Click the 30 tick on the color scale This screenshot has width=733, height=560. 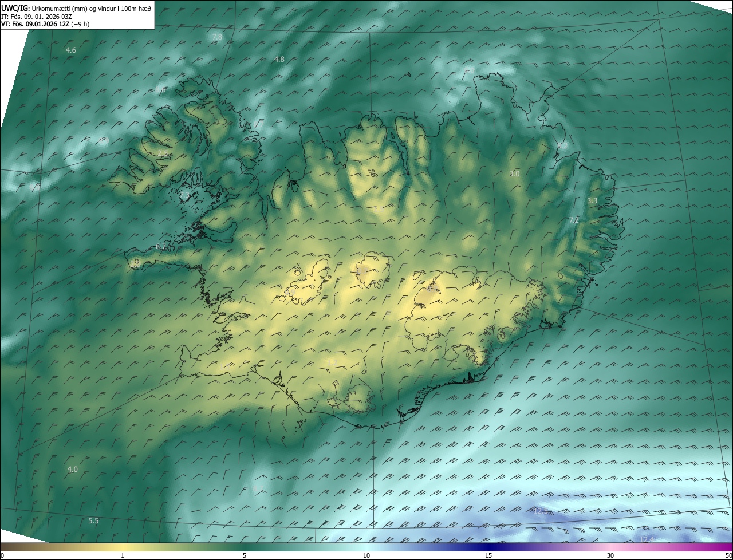[610, 555]
